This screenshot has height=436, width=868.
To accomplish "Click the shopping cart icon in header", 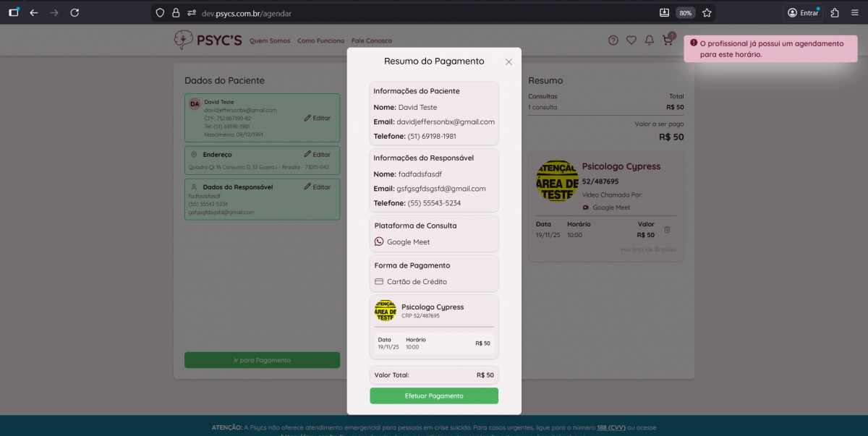I will 668,40.
